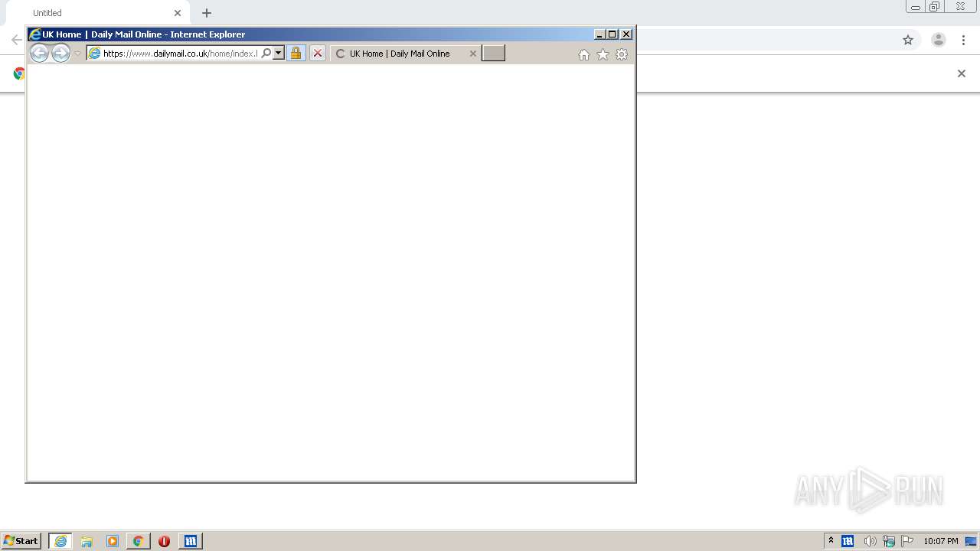Click the blue tray icon beside the arrow
Image resolution: width=980 pixels, height=551 pixels.
tap(848, 541)
